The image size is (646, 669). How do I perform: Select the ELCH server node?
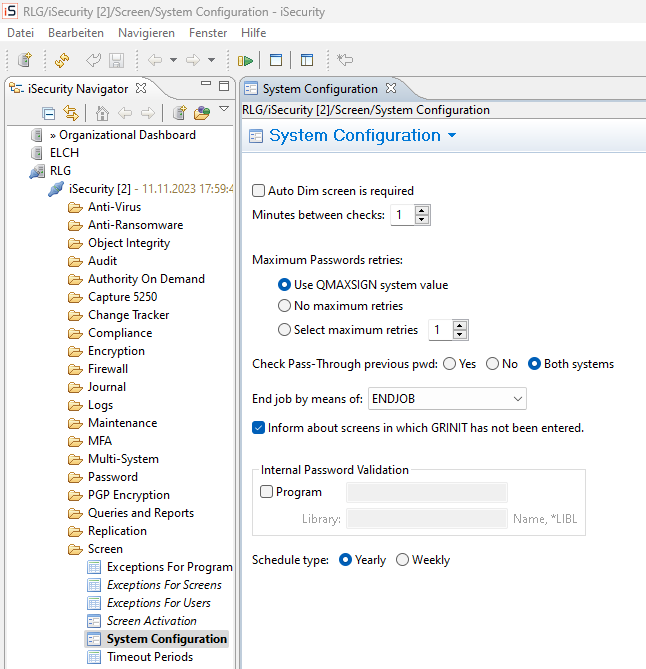click(64, 153)
